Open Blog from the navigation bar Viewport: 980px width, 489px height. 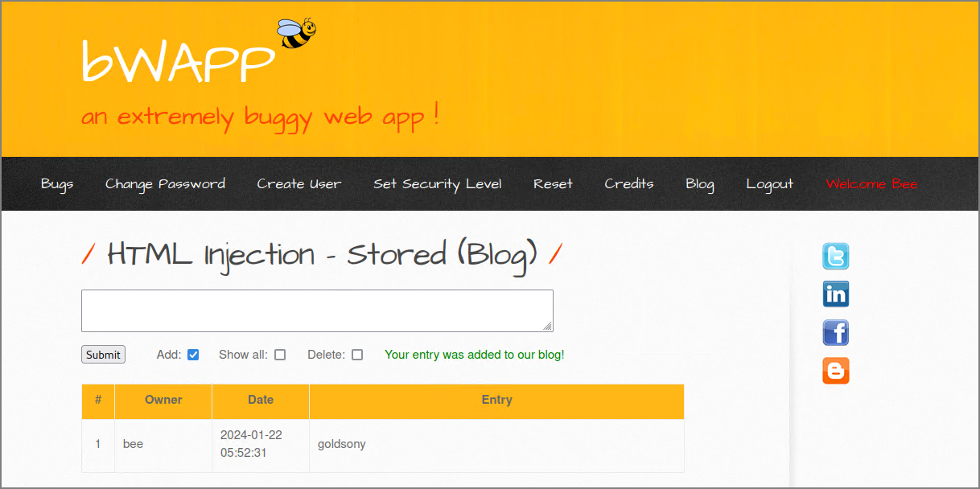coord(700,184)
